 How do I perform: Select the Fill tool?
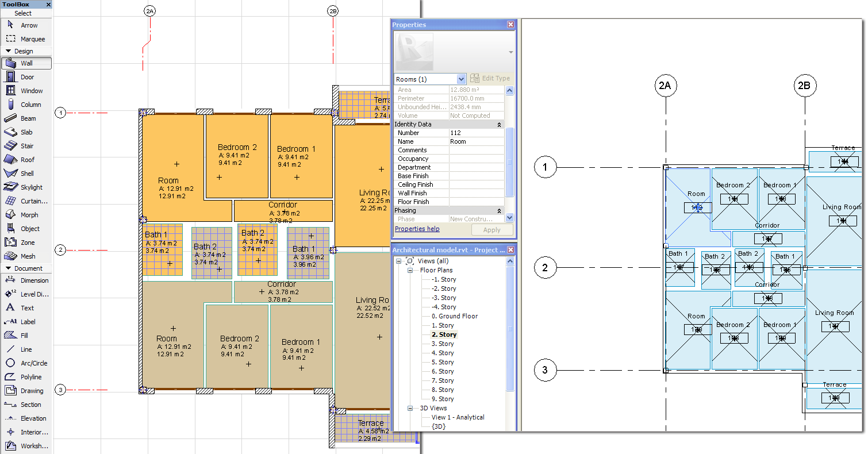coord(26,336)
